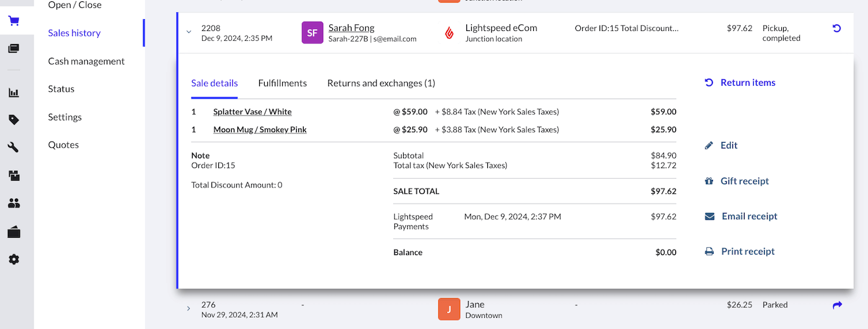868x329 pixels.
Task: Click the Subtotal label
Action: coord(409,156)
